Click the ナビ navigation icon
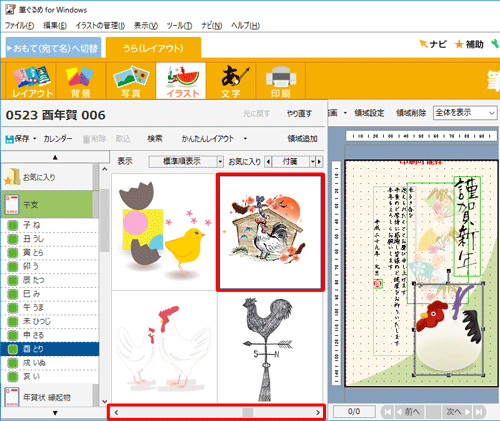 pyautogui.click(x=433, y=44)
